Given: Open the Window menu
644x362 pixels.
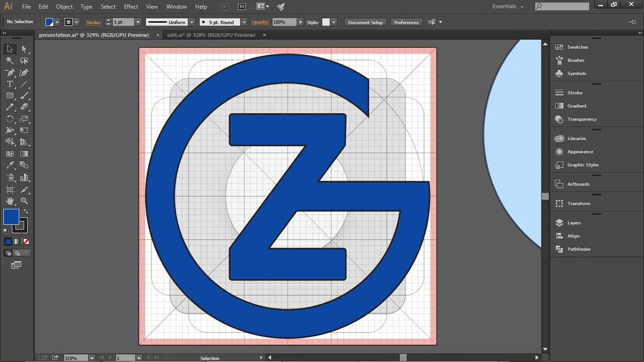Looking at the screenshot, I should pyautogui.click(x=177, y=7).
